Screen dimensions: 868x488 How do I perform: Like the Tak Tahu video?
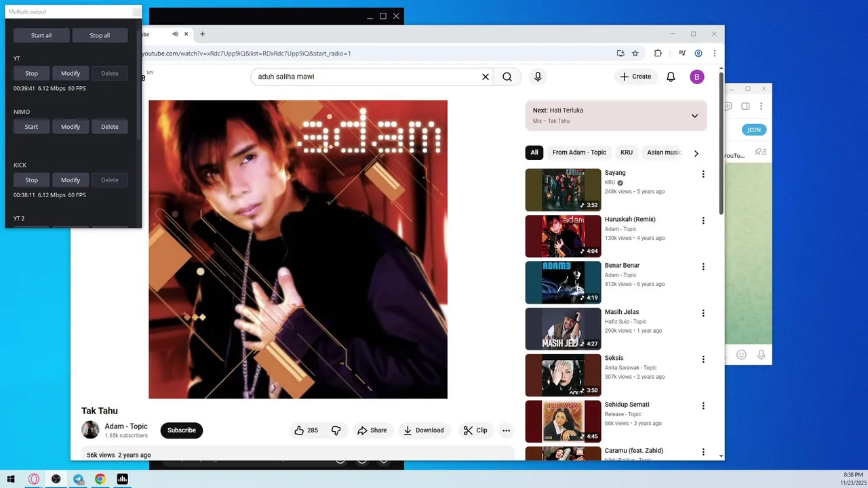pos(307,430)
